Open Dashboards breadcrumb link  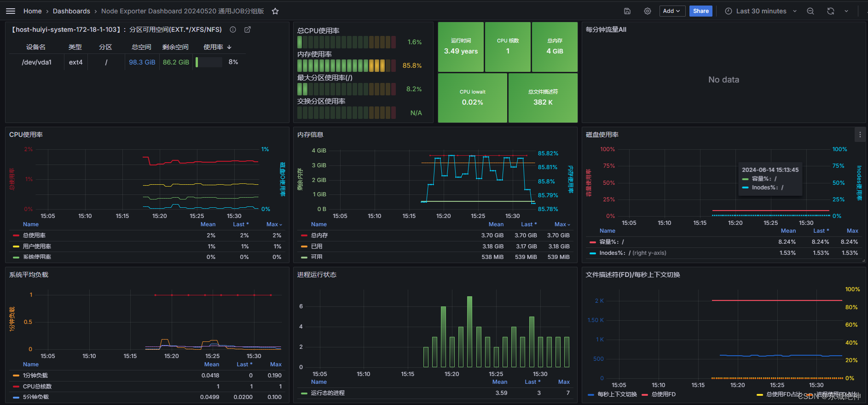coord(71,11)
